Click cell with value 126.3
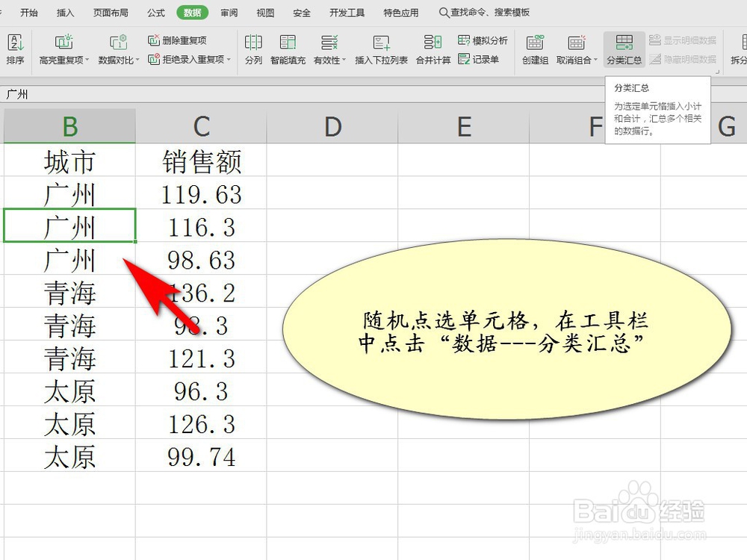 click(x=202, y=424)
